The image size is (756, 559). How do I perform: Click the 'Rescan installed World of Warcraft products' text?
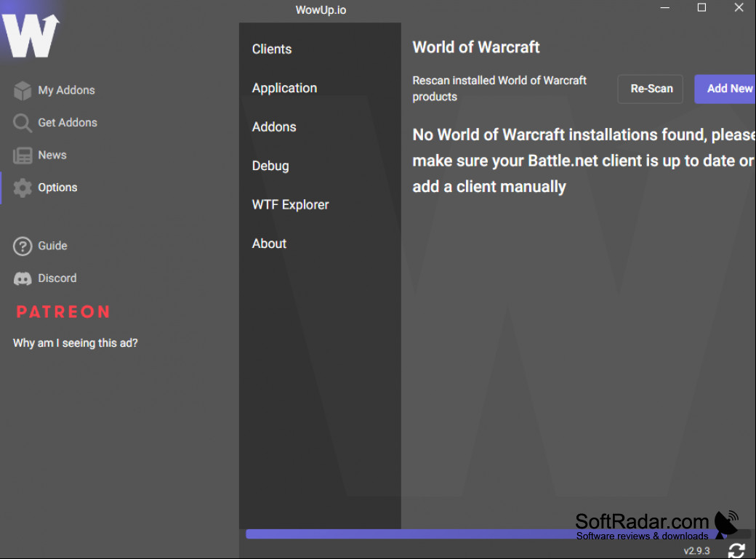(499, 88)
